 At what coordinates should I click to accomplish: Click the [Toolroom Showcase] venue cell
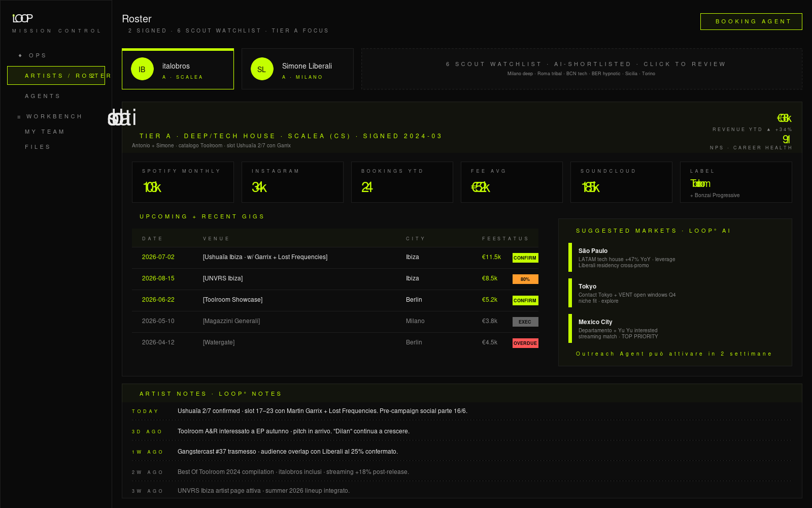pos(232,300)
